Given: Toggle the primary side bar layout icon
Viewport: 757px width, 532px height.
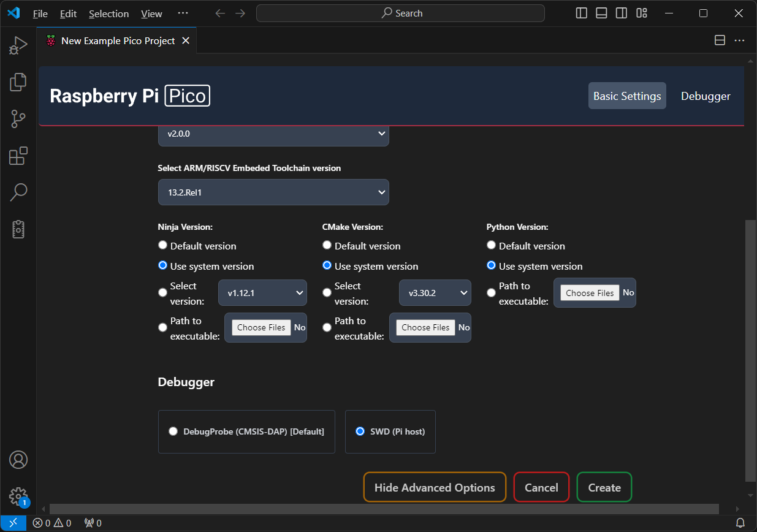Looking at the screenshot, I should pos(582,13).
